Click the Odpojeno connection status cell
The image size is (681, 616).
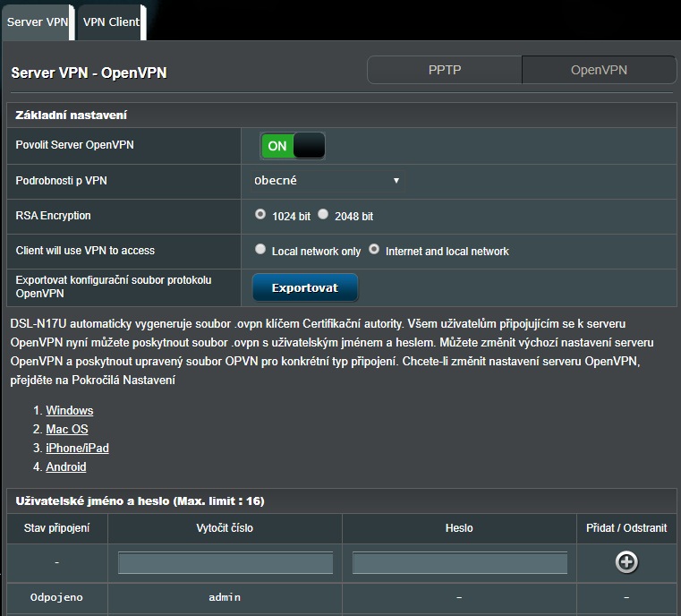(x=57, y=597)
